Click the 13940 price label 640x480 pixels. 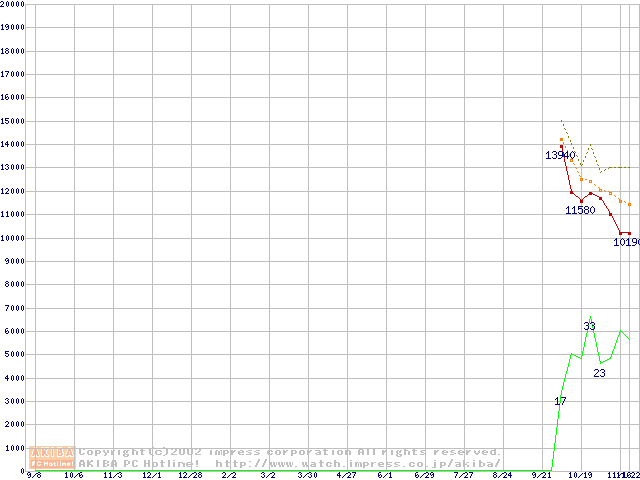(x=560, y=155)
